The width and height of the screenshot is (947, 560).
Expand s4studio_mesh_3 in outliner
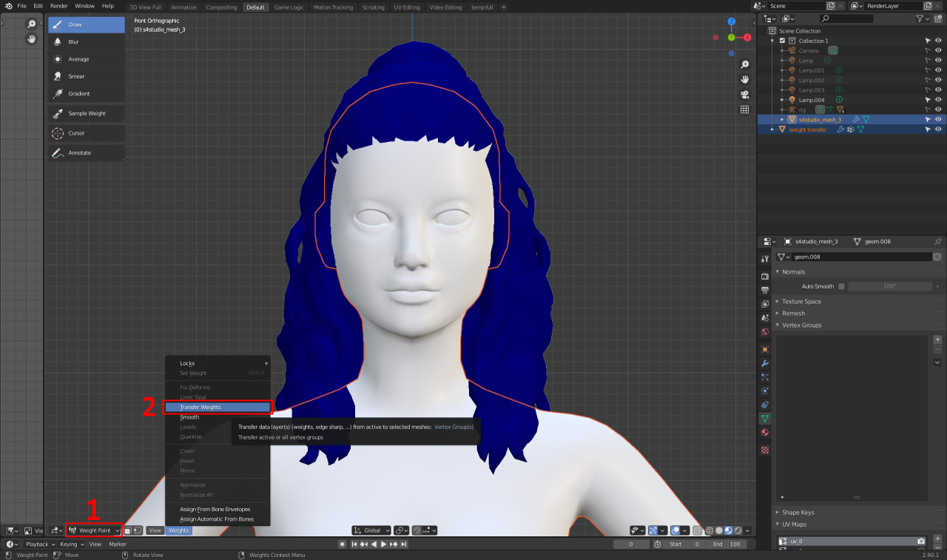click(x=783, y=119)
